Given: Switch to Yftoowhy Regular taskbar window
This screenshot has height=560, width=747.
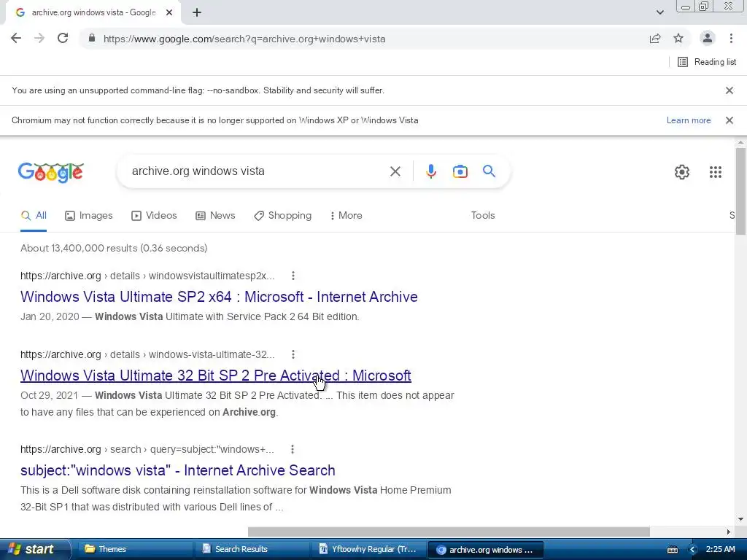Looking at the screenshot, I should [368, 549].
